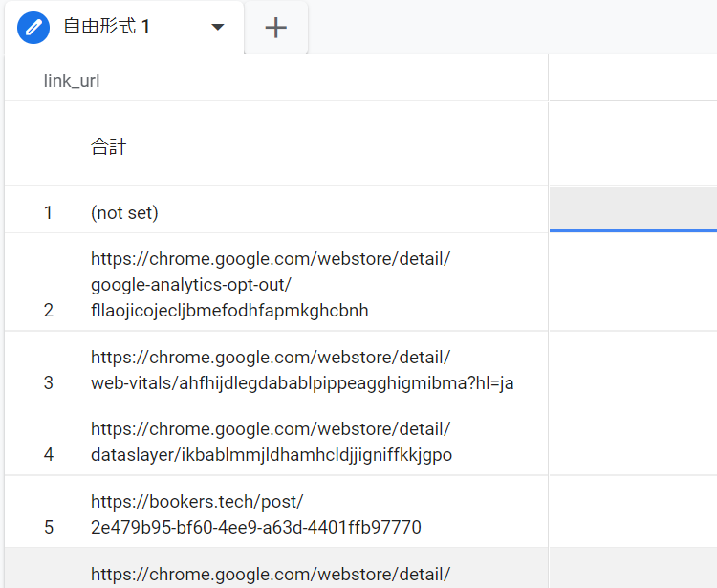The width and height of the screenshot is (717, 588).
Task: Click the gray bar cell beside (not set)
Action: 632,208
